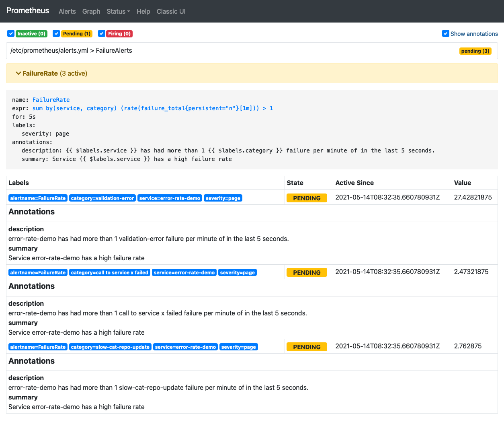Click the slow-cat-repo-update description annotation text
504x422 pixels.
click(x=158, y=388)
